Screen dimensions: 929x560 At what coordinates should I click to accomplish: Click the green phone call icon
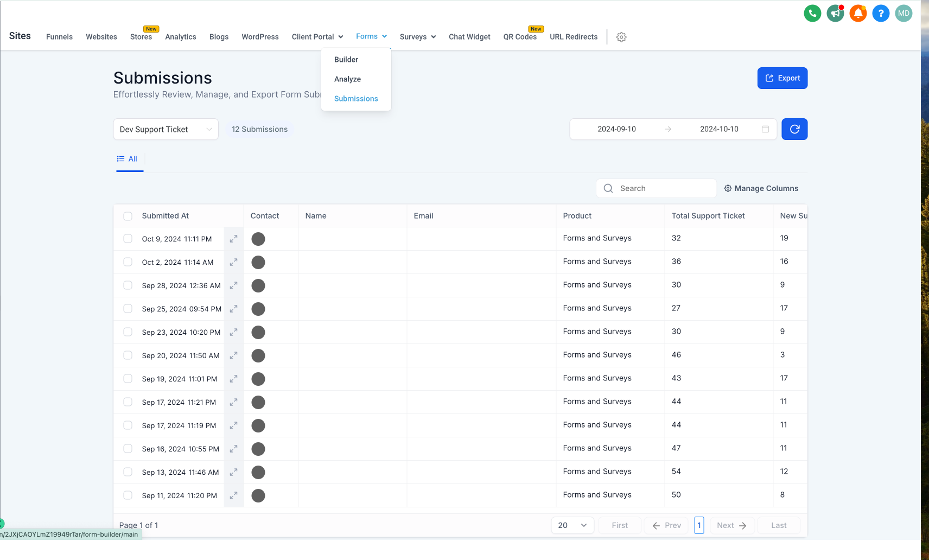pyautogui.click(x=812, y=13)
